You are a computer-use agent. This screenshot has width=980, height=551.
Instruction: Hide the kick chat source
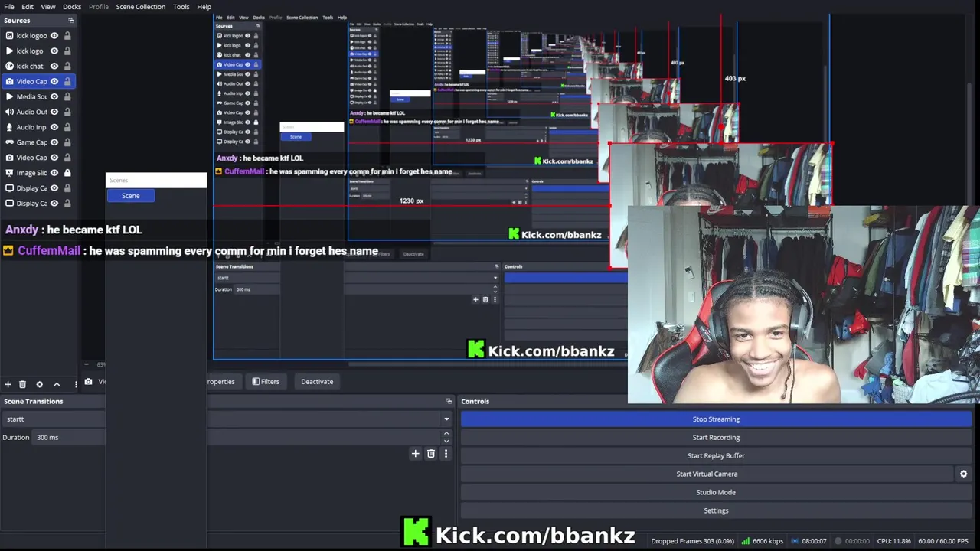(54, 66)
